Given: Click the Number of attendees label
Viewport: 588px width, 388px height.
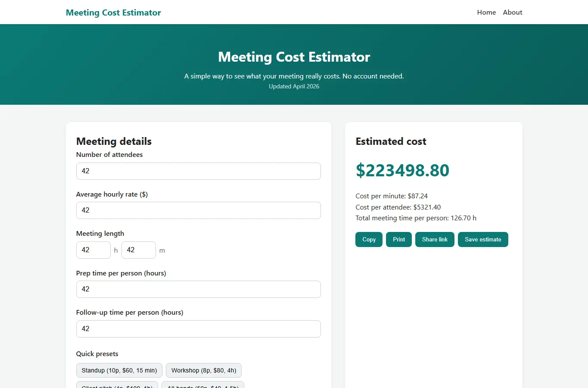Looking at the screenshot, I should tap(109, 155).
